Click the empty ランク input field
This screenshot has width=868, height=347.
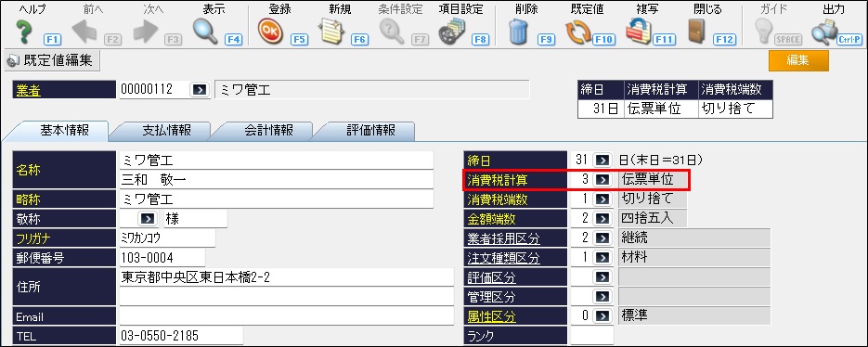[x=592, y=335]
